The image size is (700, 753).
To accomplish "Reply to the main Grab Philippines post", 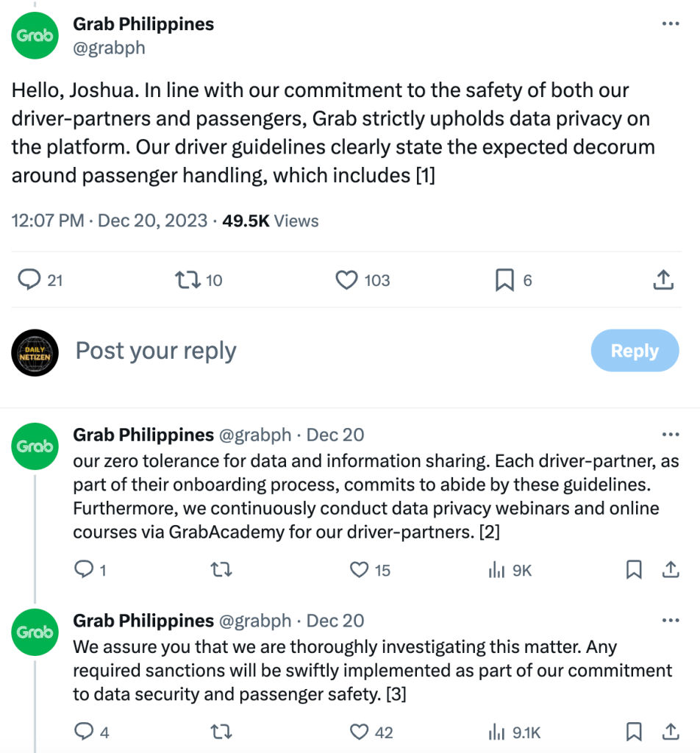I will [x=29, y=280].
